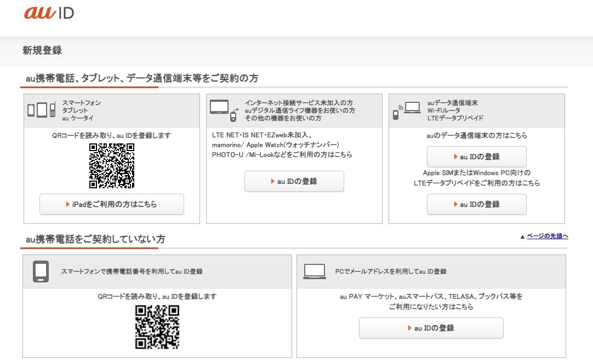Viewport: 593px width, 364px height.
Task: Click text スマートフォンで携帯電話番号を利用してau ID登録
Action: [x=132, y=271]
